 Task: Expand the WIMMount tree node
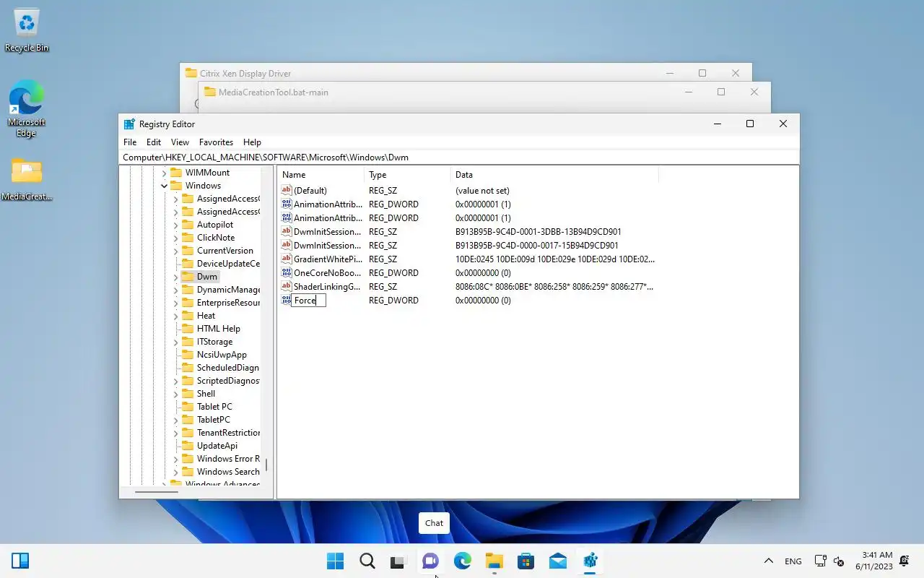tap(164, 173)
